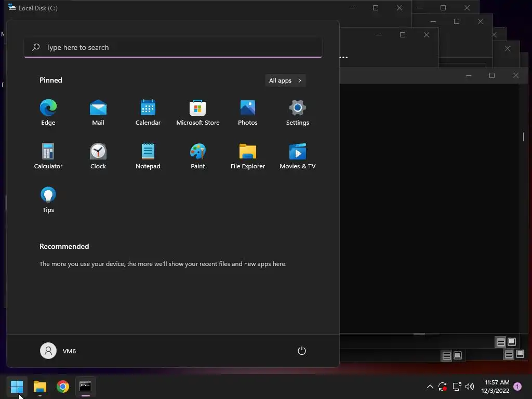The height and width of the screenshot is (399, 532).
Task: Launch the Mail app
Action: point(98,113)
